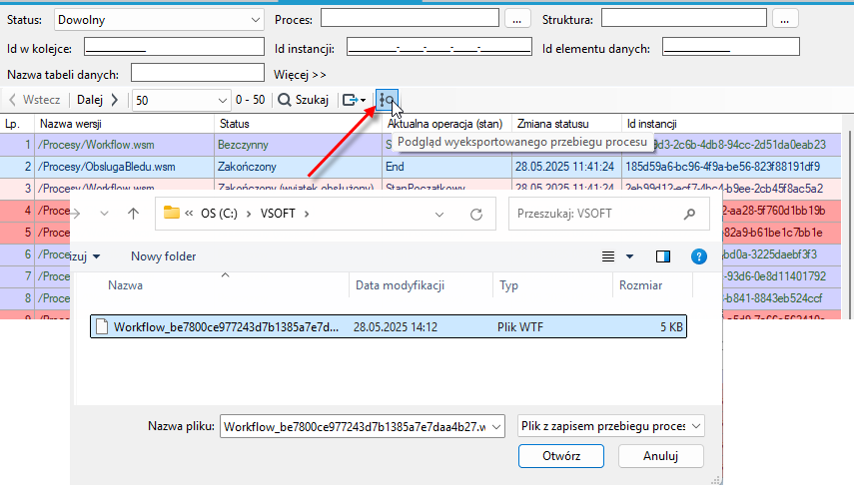The height and width of the screenshot is (504, 854).
Task: Click the main grid vertical scrollbar
Action: click(849, 224)
